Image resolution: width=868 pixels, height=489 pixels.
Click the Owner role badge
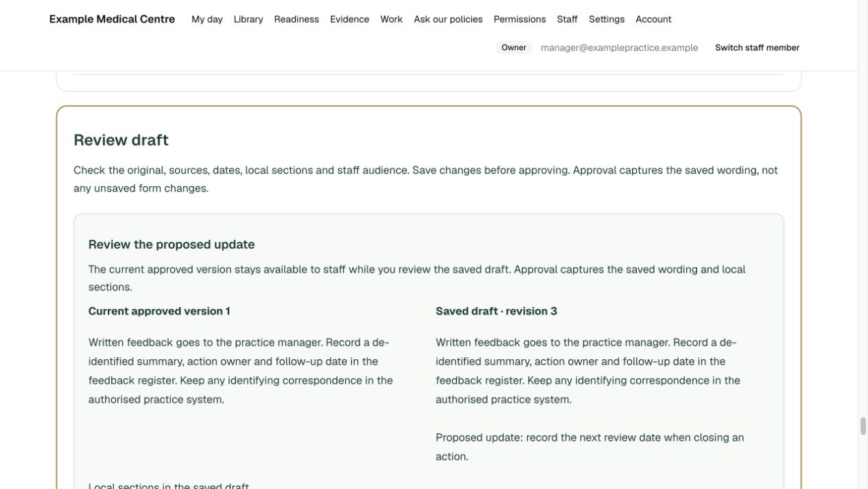(x=513, y=47)
